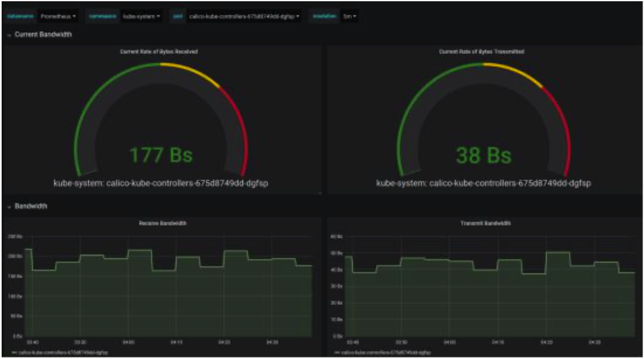
Task: Open the Prometheus datasource dropdown
Action: point(58,17)
